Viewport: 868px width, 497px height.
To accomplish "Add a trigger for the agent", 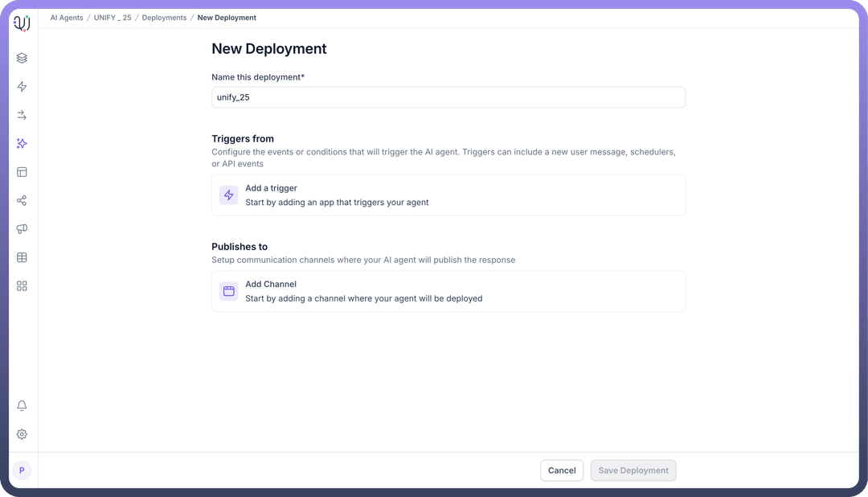I will [x=448, y=195].
